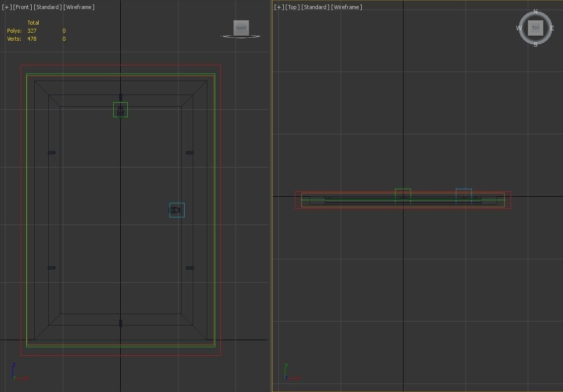The height and width of the screenshot is (392, 563).
Task: Open the Top viewport [Standard] menu
Action: click(x=315, y=7)
